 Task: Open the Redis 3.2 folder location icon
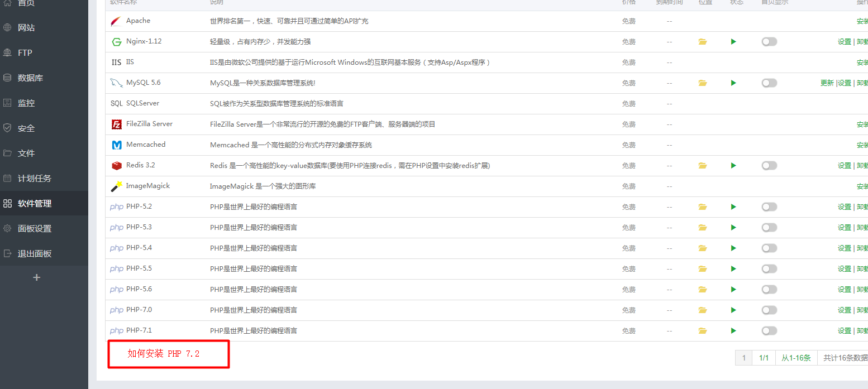[703, 166]
